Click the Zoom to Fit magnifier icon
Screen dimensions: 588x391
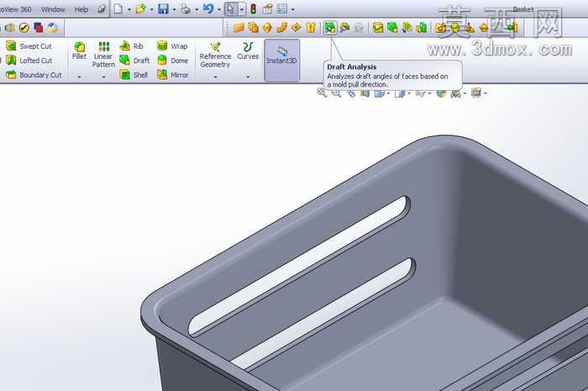pos(322,92)
